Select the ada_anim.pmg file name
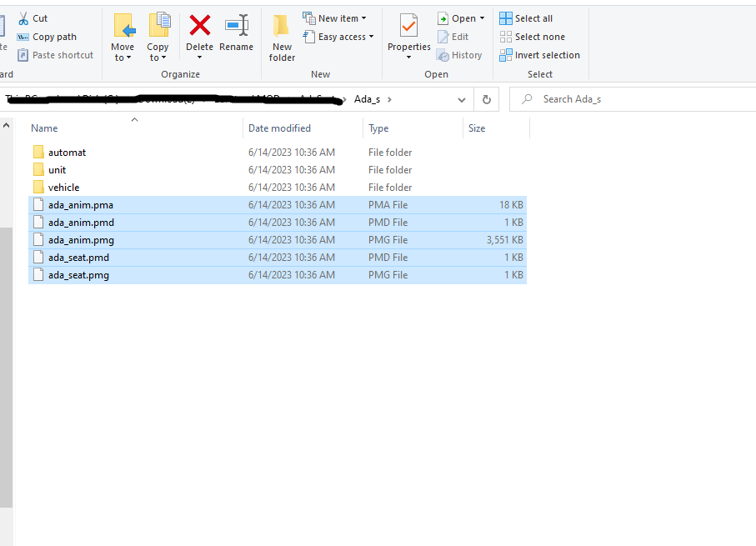Screen dimensions: 756x546 pos(81,240)
